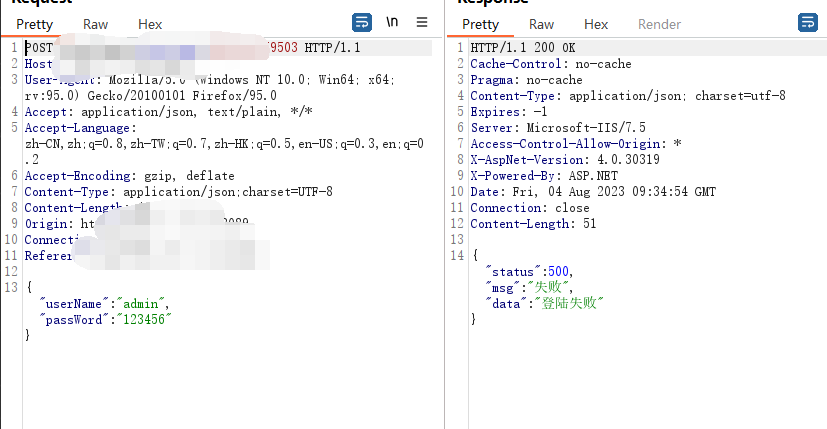Click the X-Powered-By: ASP.NET header line
The width and height of the screenshot is (827, 429).
(x=539, y=176)
